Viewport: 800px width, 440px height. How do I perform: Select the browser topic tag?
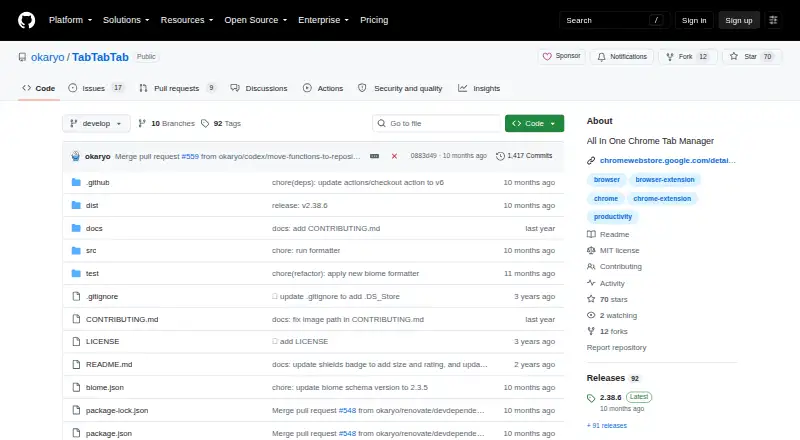(607, 180)
